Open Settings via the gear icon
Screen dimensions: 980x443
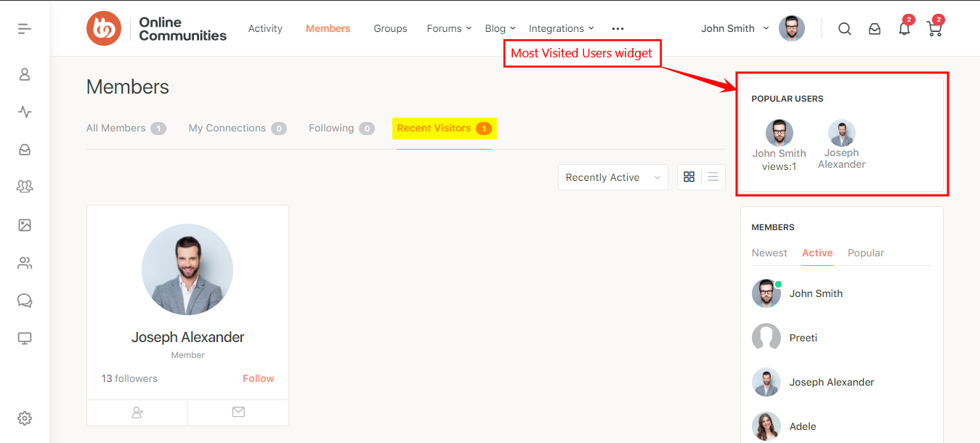(24, 418)
